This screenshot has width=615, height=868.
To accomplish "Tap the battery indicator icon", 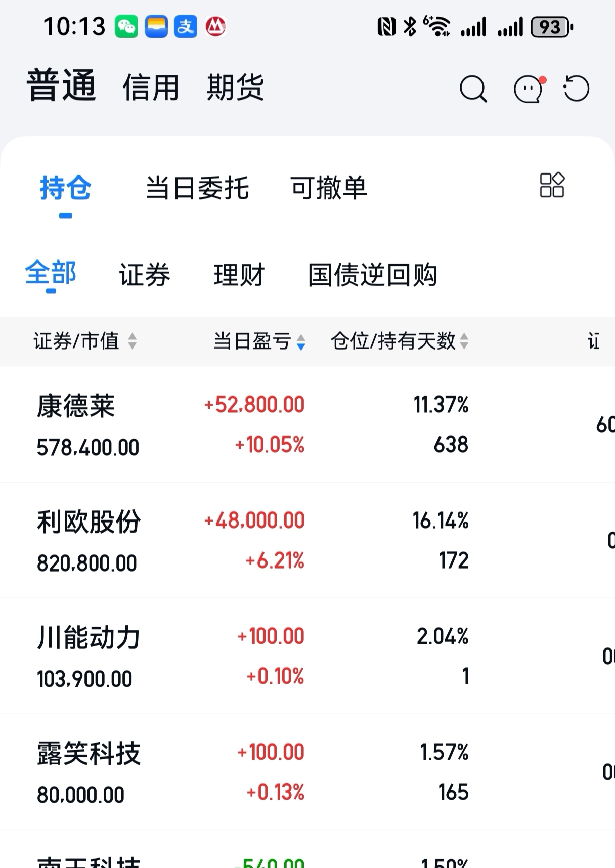I will (551, 27).
